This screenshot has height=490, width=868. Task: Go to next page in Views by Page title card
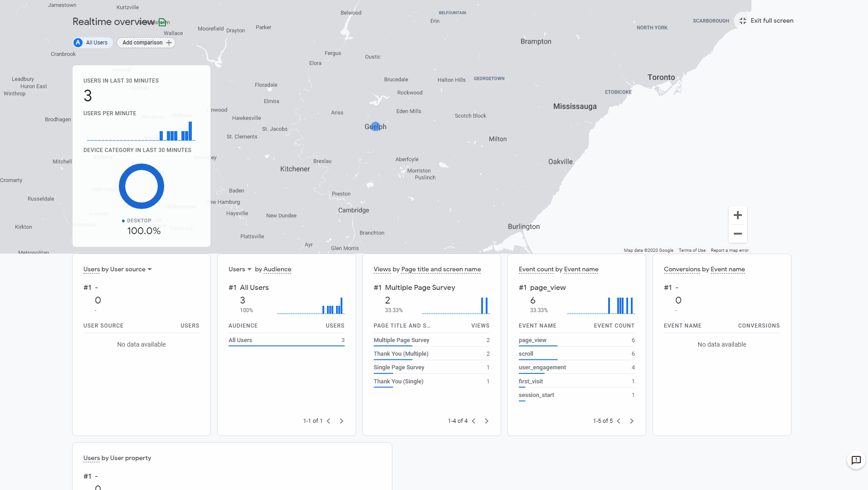click(487, 421)
